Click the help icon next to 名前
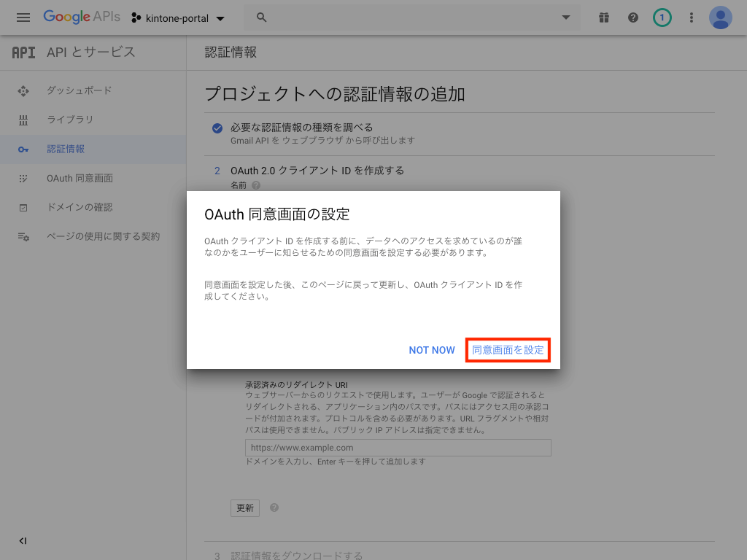 coord(256,186)
